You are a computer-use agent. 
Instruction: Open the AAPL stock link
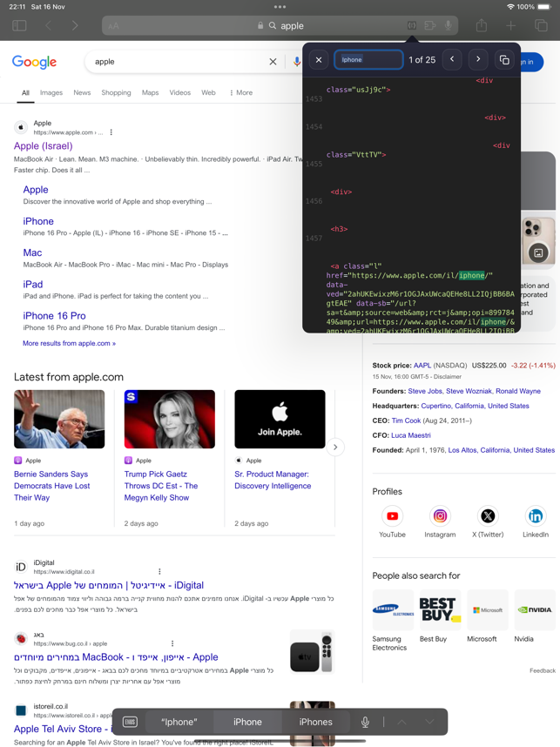pyautogui.click(x=422, y=366)
